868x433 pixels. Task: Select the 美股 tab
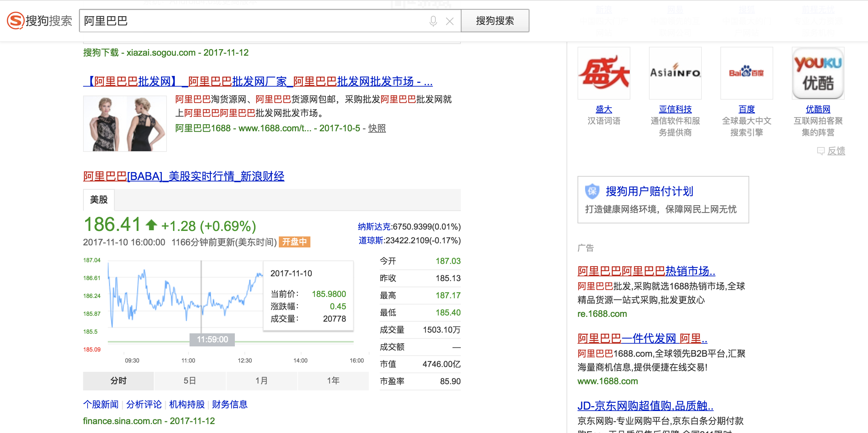click(x=99, y=200)
